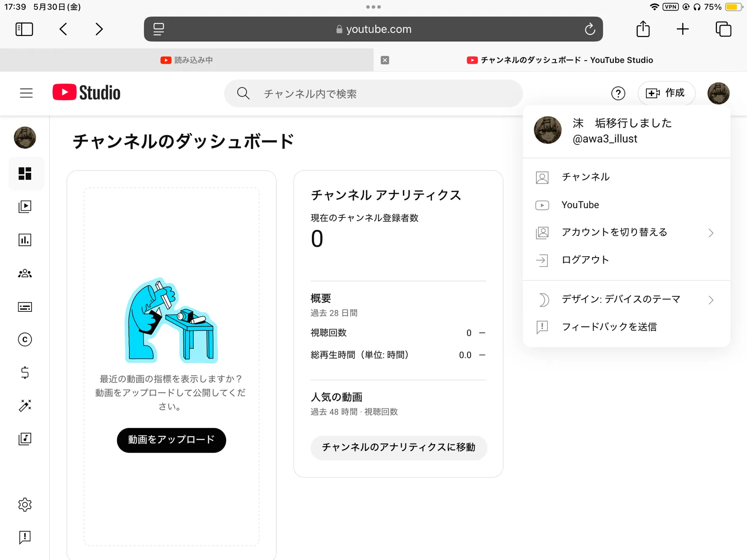Open the Subtitles sidebar icon

point(25,307)
